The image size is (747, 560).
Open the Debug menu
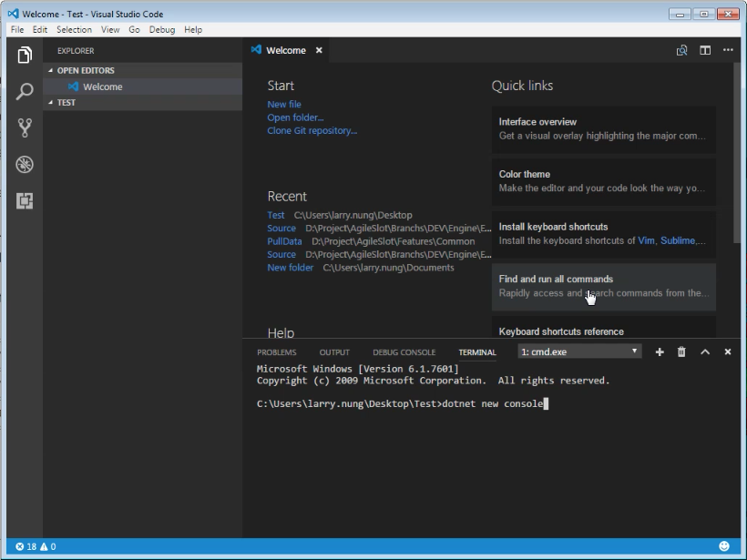tap(162, 29)
